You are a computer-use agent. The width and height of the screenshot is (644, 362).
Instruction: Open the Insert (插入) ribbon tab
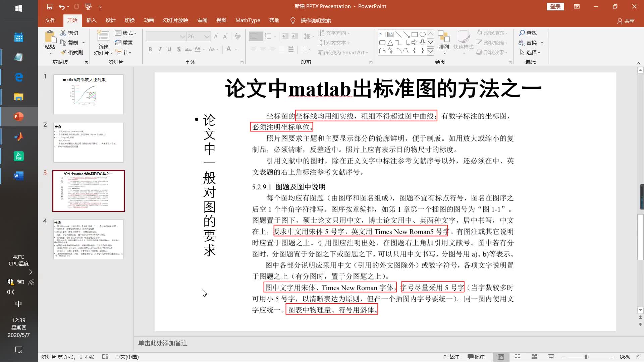tap(91, 20)
